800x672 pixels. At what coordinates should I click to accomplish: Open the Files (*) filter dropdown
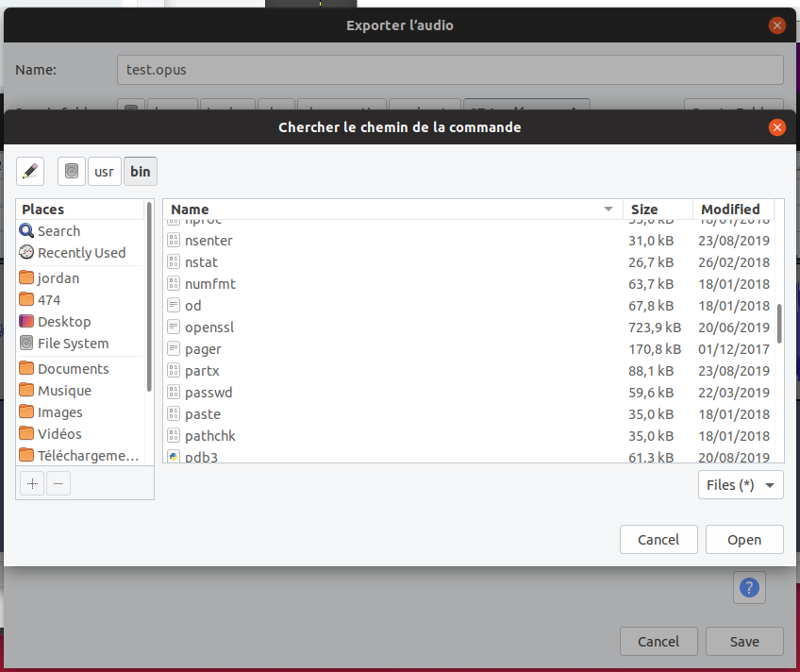[x=740, y=484]
